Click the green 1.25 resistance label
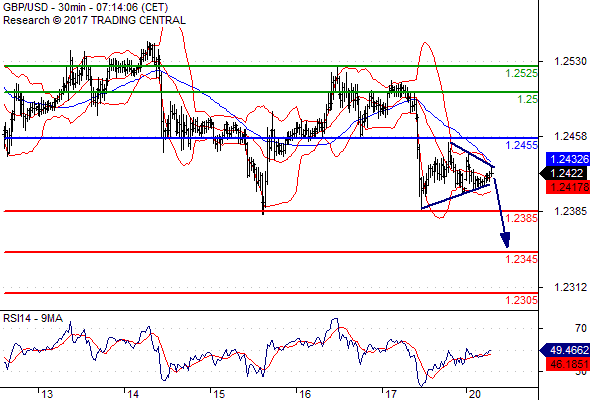The image size is (590, 400). click(x=527, y=99)
